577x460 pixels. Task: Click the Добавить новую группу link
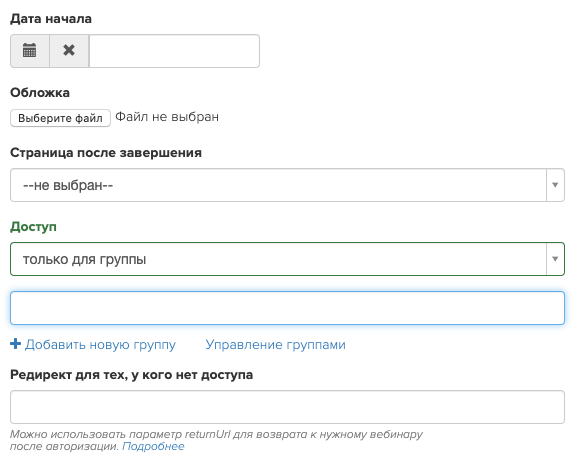[100, 345]
